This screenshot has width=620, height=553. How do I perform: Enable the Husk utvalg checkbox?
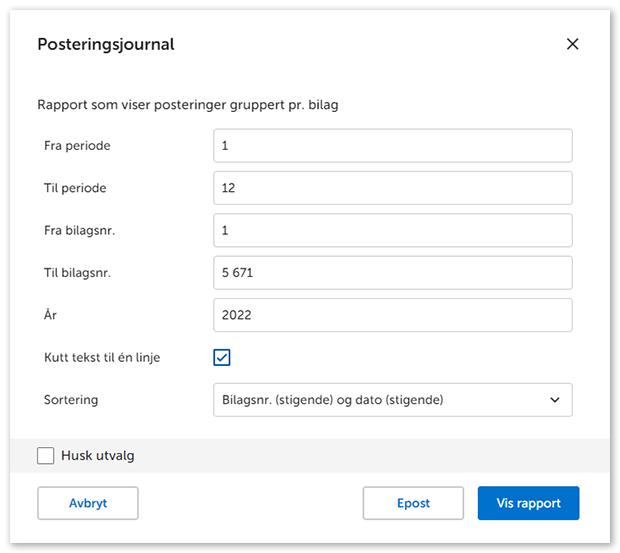click(x=46, y=456)
